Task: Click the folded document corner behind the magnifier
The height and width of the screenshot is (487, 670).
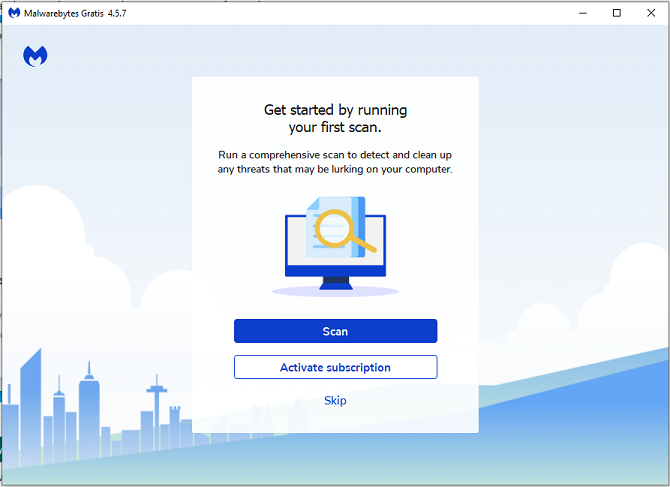Action: (x=313, y=203)
